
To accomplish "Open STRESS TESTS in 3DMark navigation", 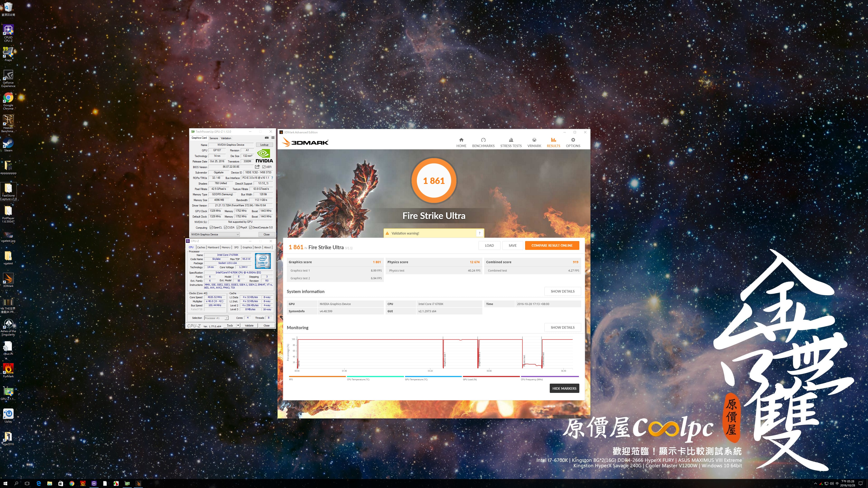I will (x=511, y=143).
